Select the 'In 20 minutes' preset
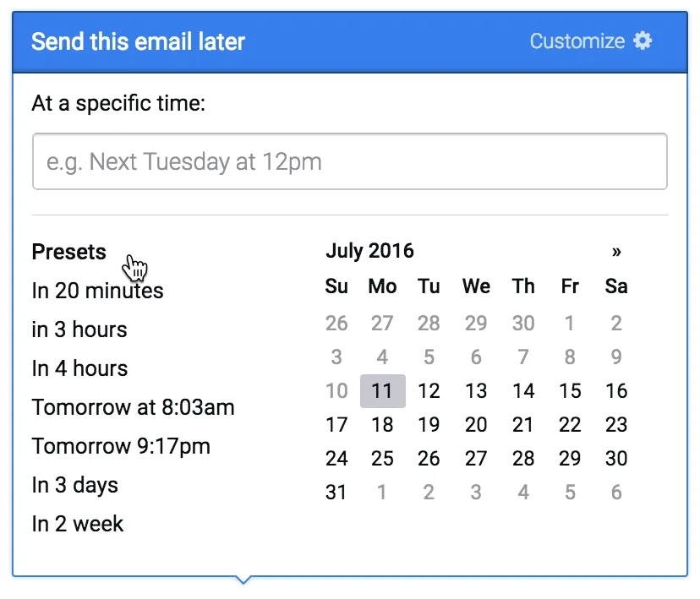700x599 pixels. (97, 291)
